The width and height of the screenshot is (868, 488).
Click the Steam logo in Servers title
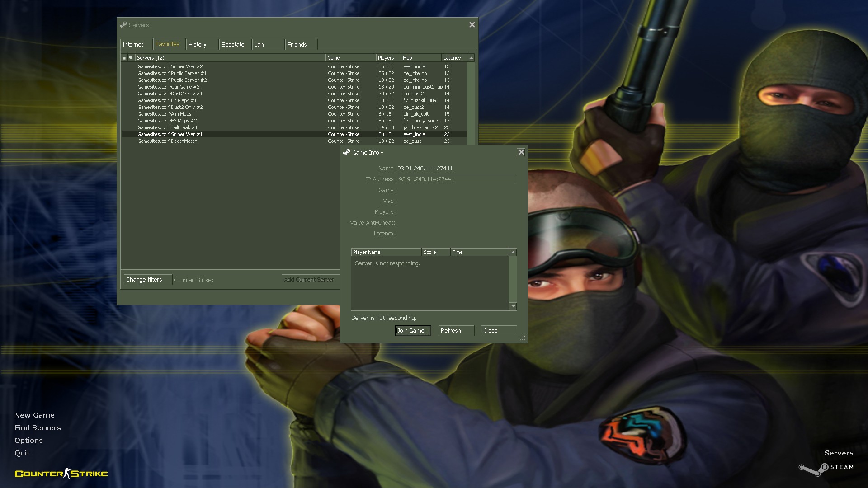click(123, 25)
